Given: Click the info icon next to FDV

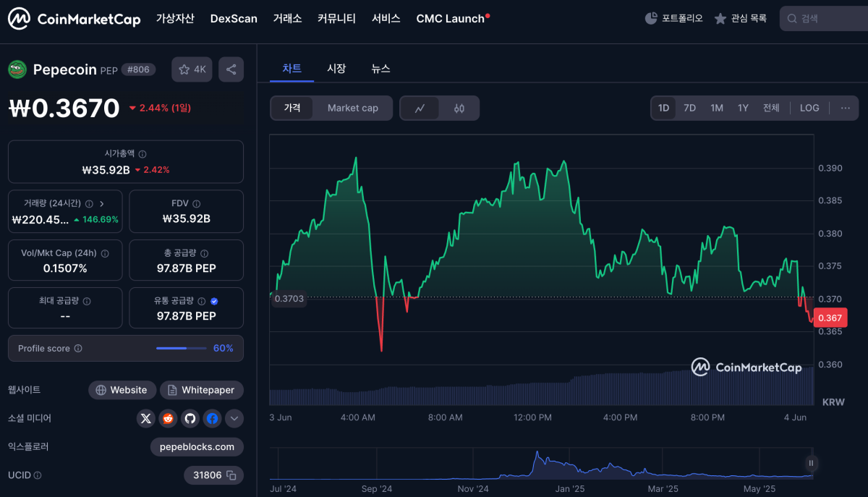Looking at the screenshot, I should pyautogui.click(x=197, y=204).
